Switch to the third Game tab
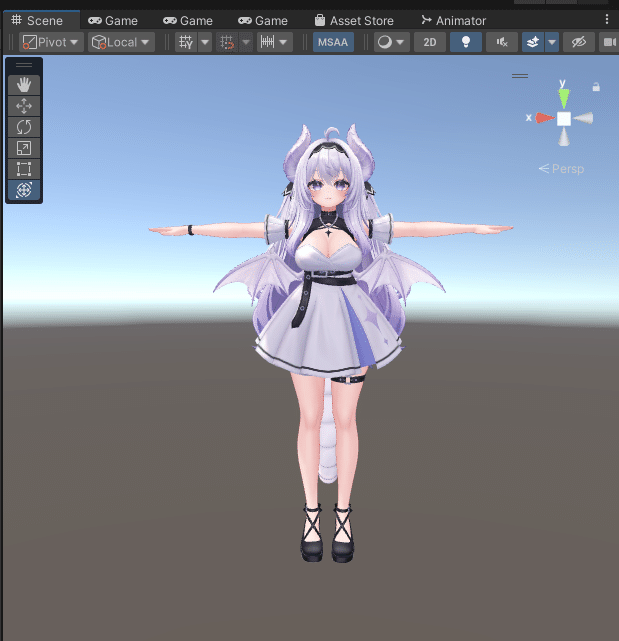The width and height of the screenshot is (619, 641). point(263,20)
